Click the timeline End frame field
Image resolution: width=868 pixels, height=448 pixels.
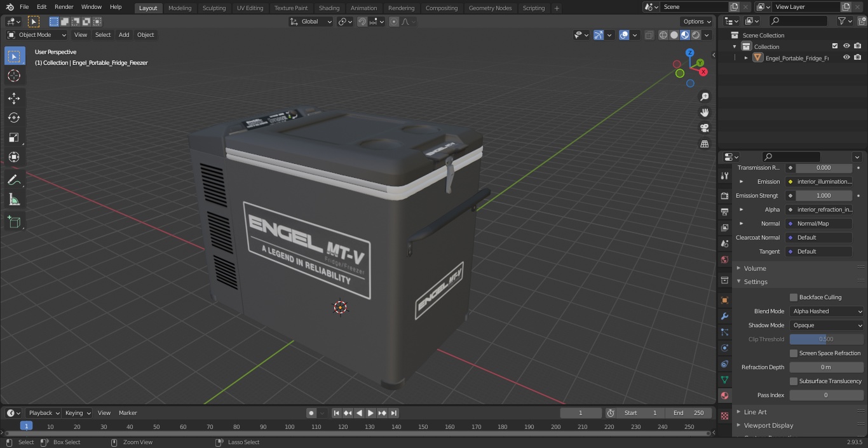(x=689, y=413)
